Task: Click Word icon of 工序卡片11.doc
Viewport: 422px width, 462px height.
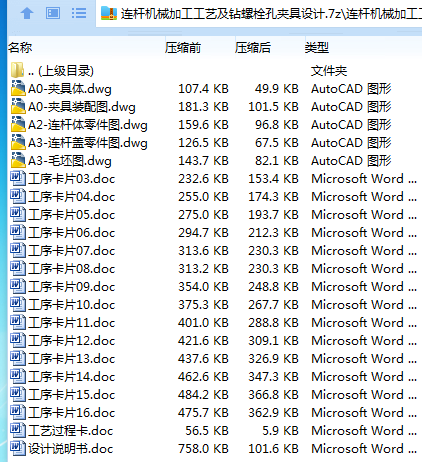Action: [18, 322]
